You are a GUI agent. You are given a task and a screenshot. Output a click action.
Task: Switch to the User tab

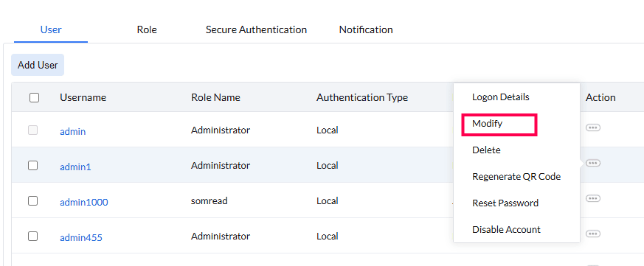[x=51, y=29]
